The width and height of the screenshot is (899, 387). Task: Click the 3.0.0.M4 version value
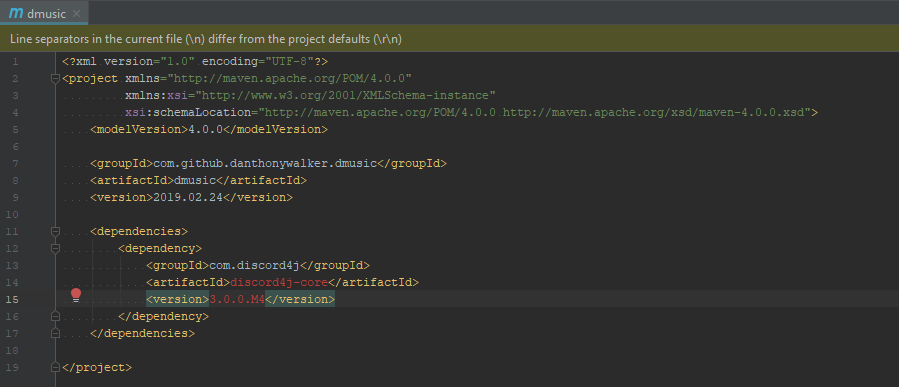237,299
